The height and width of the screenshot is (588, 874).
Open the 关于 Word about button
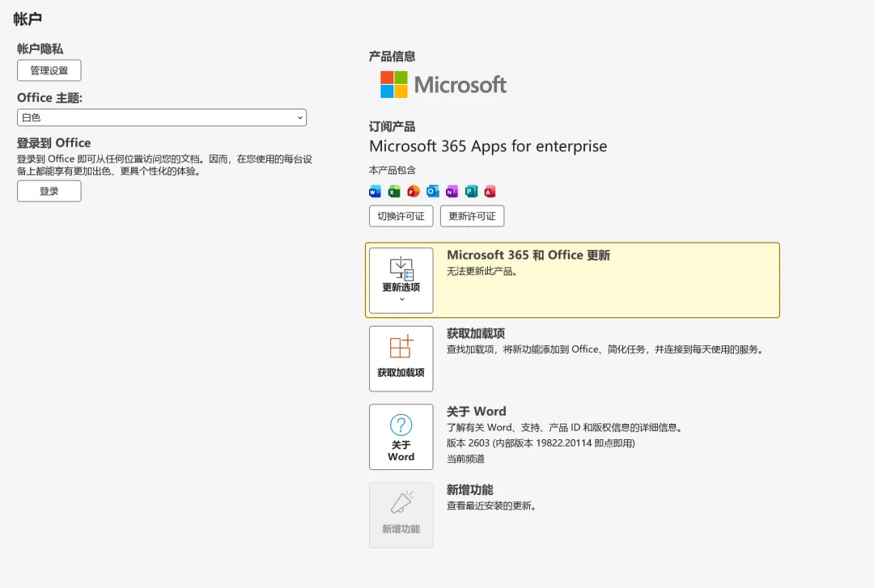tap(401, 437)
